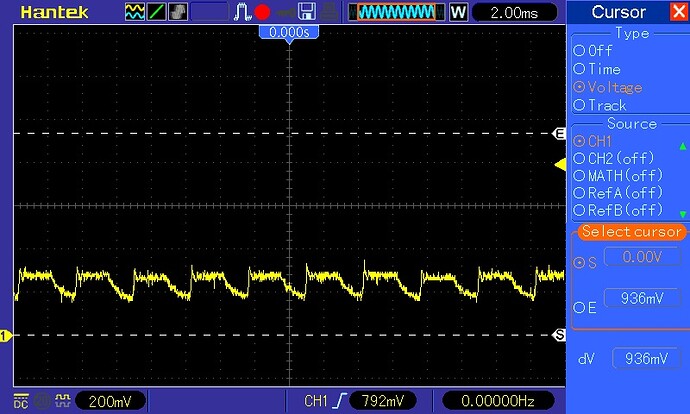Click the channel 1 ground marker
This screenshot has width=690, height=414.
click(x=6, y=336)
